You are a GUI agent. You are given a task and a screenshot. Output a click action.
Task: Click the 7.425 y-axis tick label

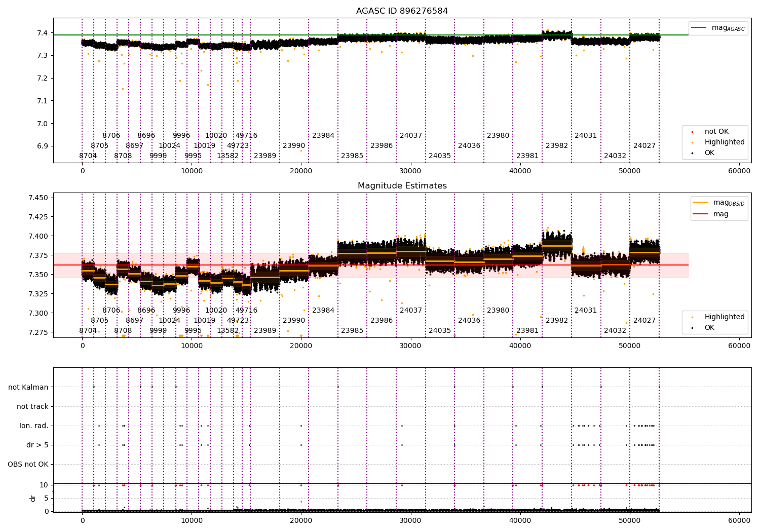coord(39,217)
